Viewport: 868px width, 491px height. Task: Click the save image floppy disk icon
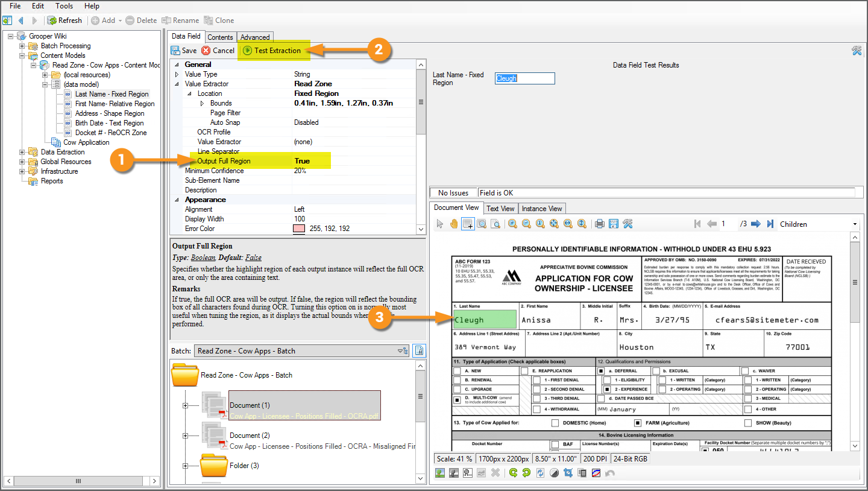(614, 224)
